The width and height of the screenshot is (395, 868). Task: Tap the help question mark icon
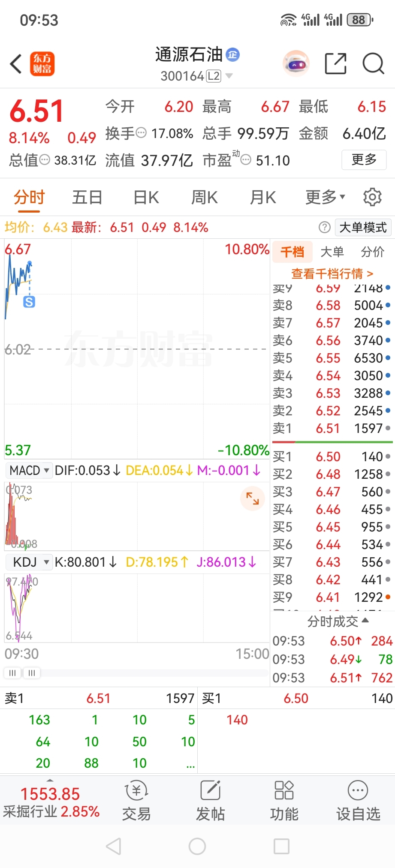click(x=325, y=227)
